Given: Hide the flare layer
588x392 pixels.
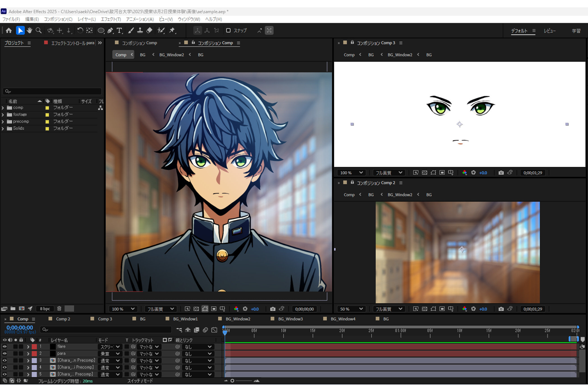Looking at the screenshot, I should click(4, 347).
